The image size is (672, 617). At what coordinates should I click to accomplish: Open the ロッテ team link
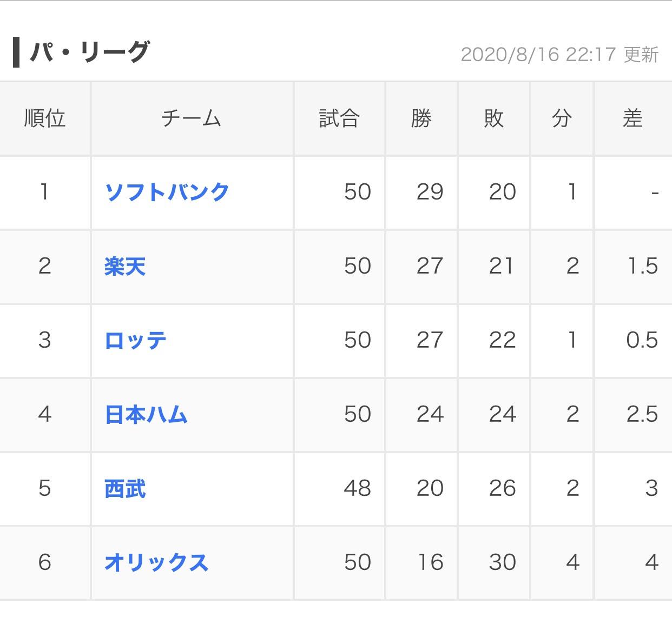click(135, 340)
